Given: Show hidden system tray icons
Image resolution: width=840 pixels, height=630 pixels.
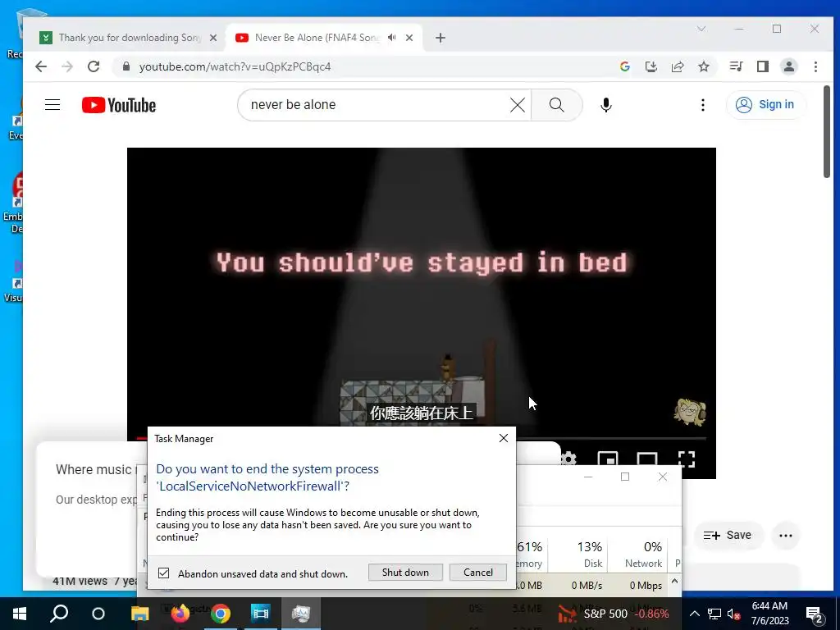Looking at the screenshot, I should 694,614.
